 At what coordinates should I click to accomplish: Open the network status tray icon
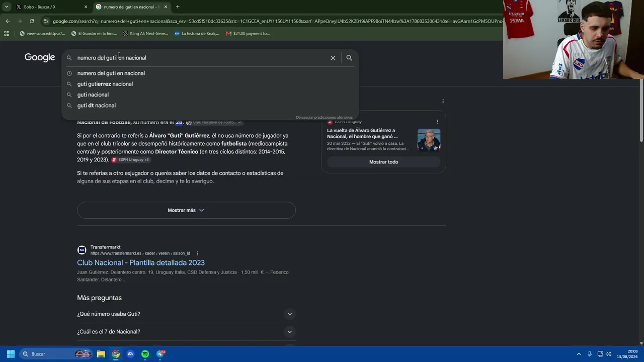click(600, 354)
